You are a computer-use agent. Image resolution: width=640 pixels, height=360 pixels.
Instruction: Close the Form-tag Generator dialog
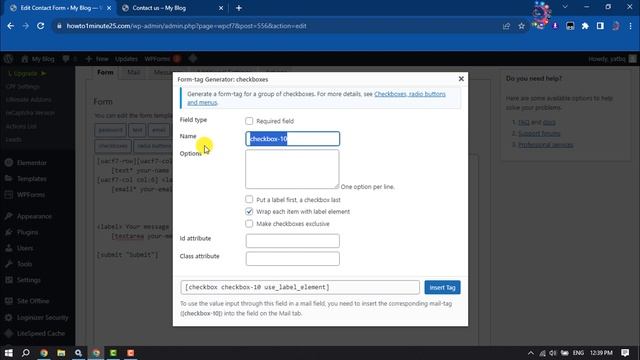(461, 79)
